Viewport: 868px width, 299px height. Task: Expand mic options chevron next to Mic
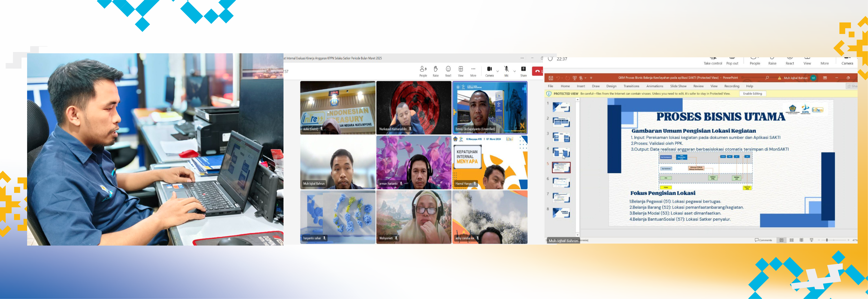[514, 71]
